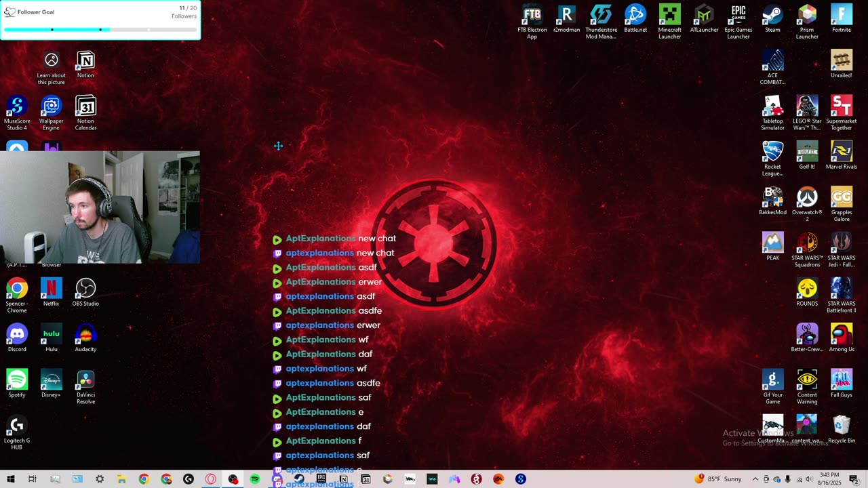Open the notification center with 2 alerts

pos(854,479)
